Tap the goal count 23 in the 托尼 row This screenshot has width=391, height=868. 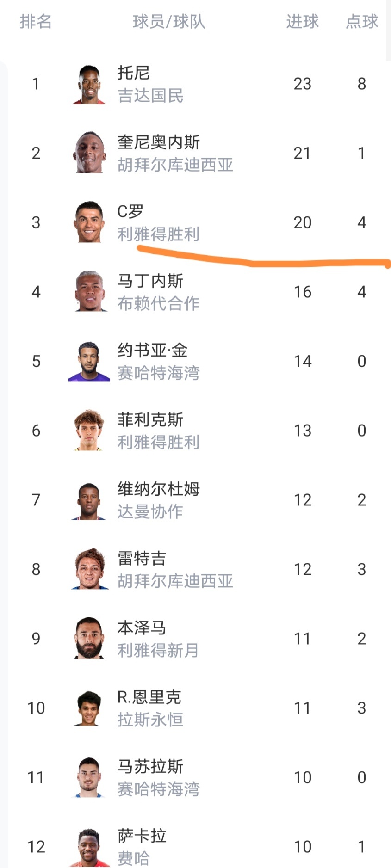[302, 84]
